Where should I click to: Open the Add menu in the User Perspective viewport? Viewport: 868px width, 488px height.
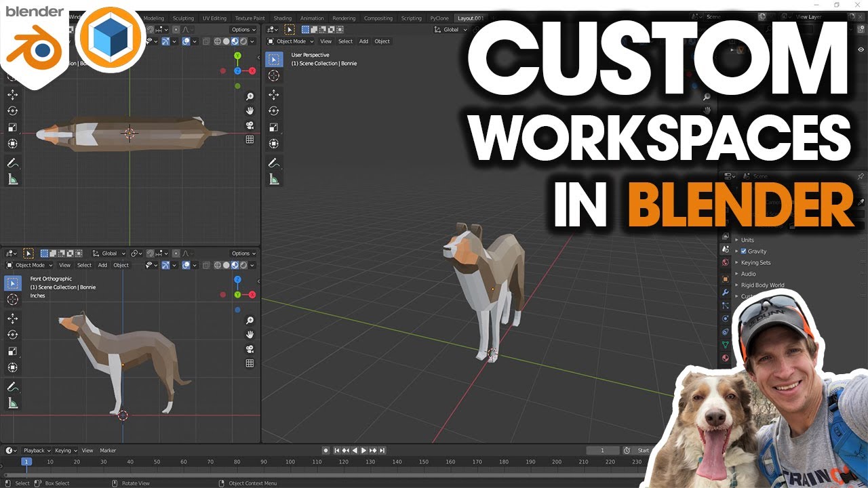point(363,41)
